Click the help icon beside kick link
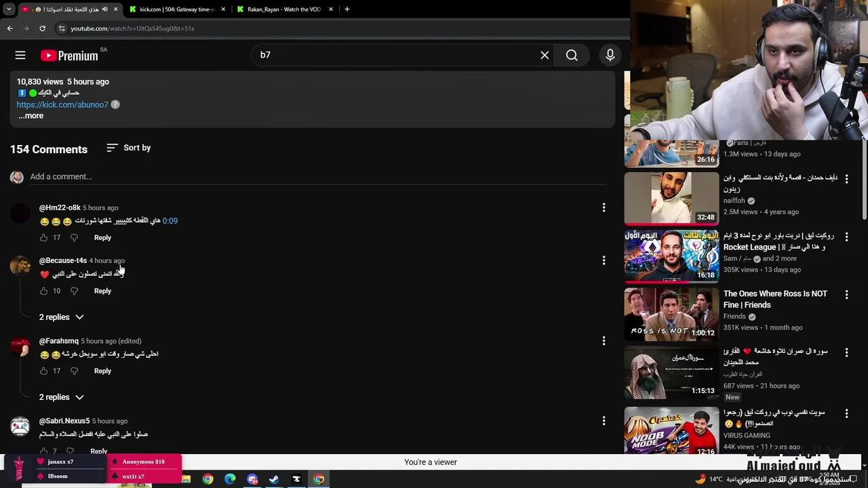 tap(115, 104)
